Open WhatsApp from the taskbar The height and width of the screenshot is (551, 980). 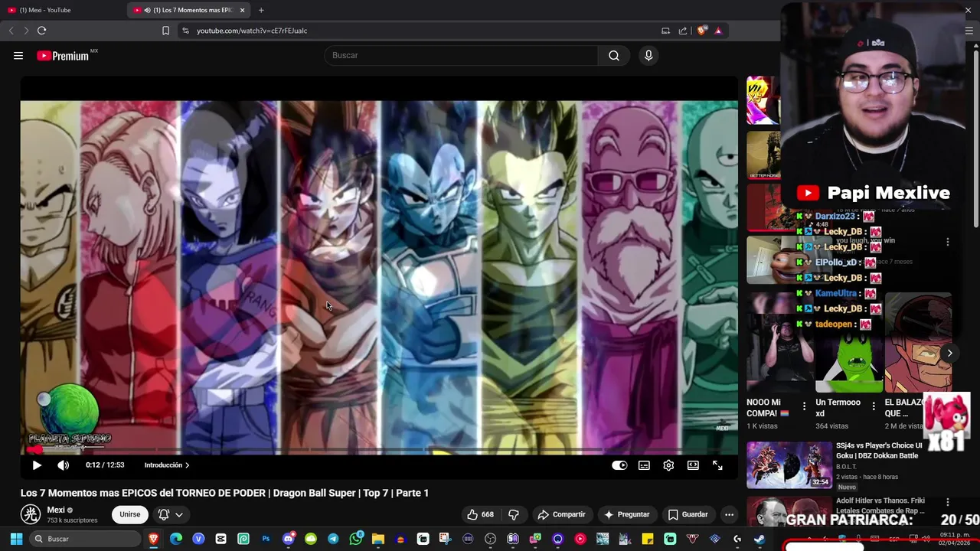click(x=356, y=539)
